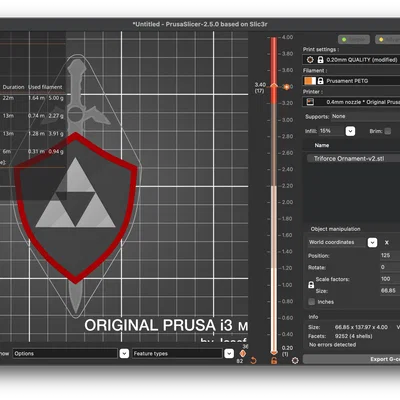This screenshot has height=400, width=400.
Task: Click the printer preset icon
Action: tap(310, 102)
